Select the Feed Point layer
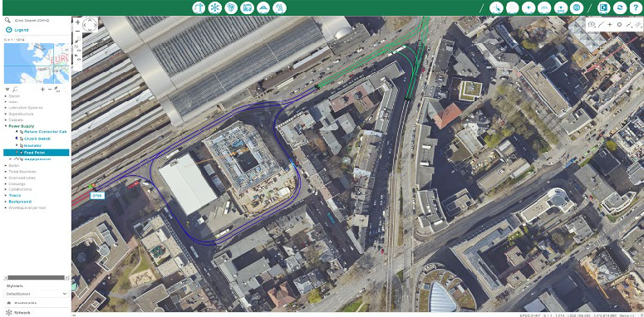 [36, 153]
